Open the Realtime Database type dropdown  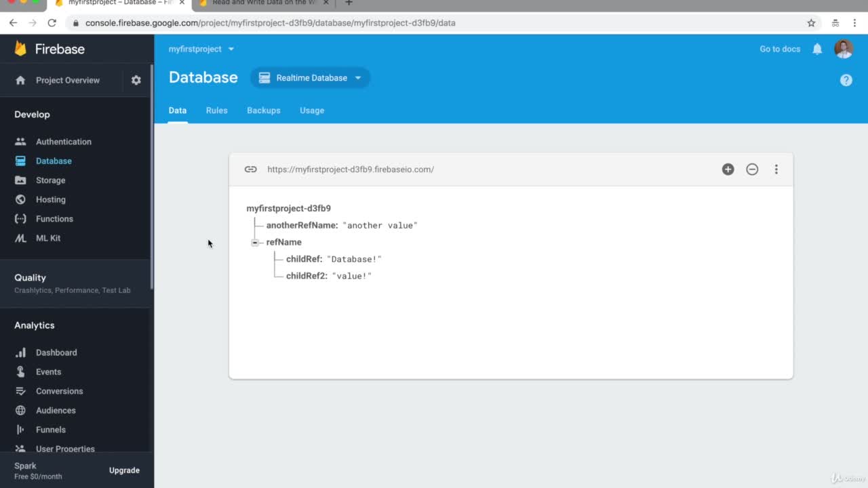(311, 78)
